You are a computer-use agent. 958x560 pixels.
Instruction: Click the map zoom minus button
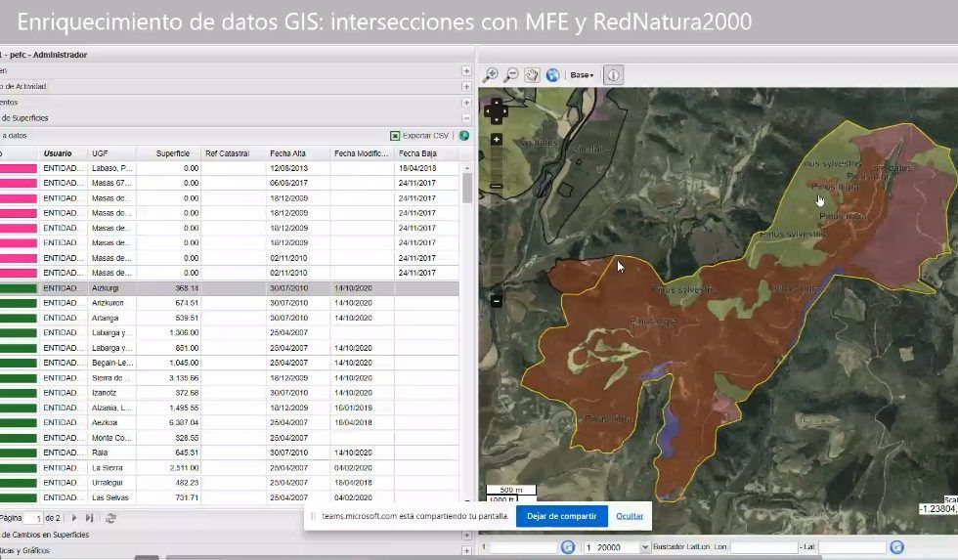[x=497, y=301]
